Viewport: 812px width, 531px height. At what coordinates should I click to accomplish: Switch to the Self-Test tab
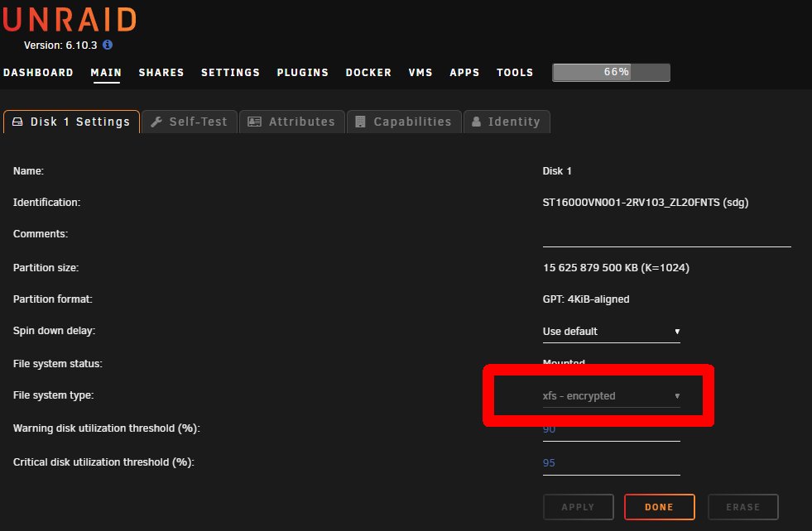click(x=190, y=122)
